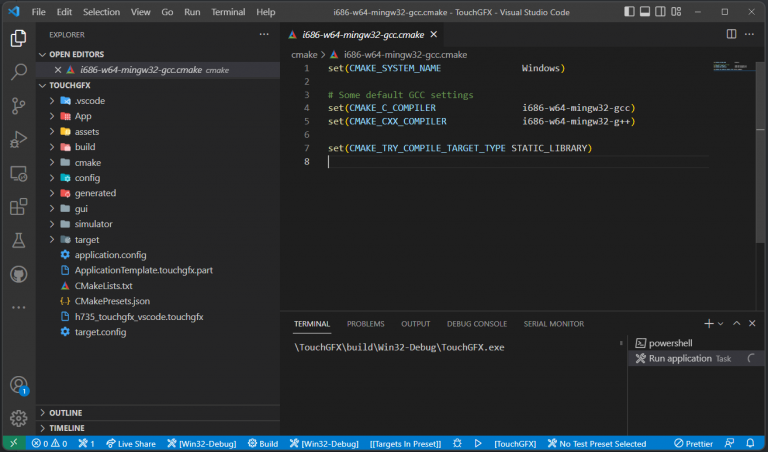Open the Selection menu

click(x=101, y=12)
